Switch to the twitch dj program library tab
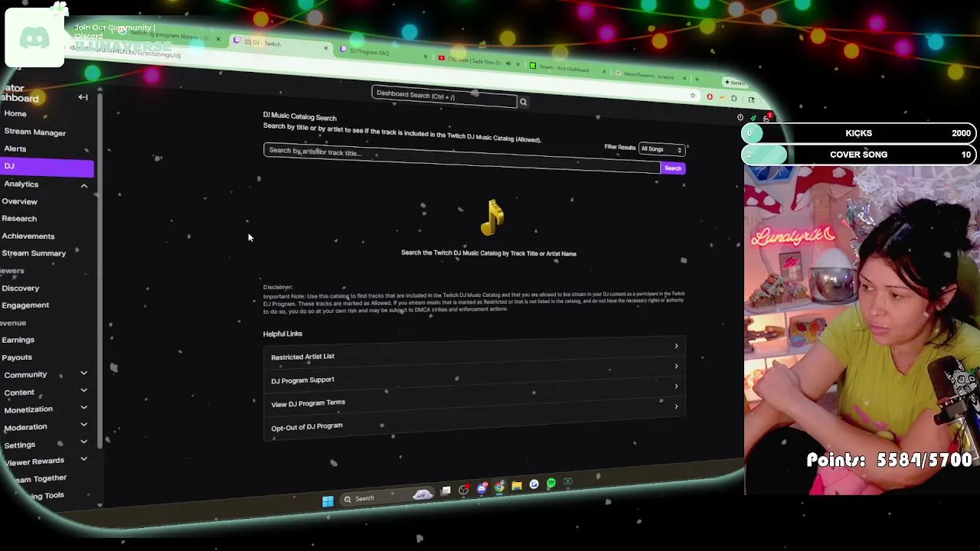The height and width of the screenshot is (551, 980). (168, 36)
